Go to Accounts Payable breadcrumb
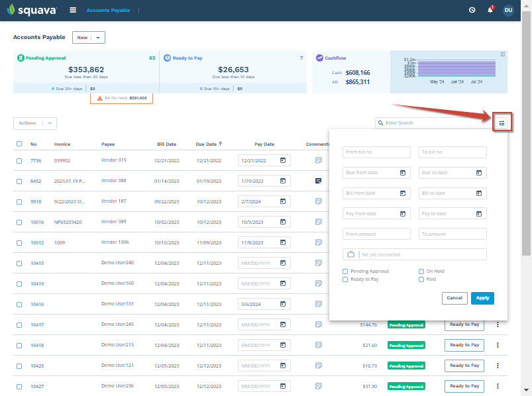The width and height of the screenshot is (532, 396). [108, 10]
